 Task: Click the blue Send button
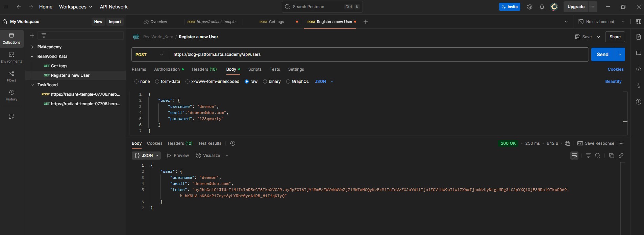pyautogui.click(x=602, y=54)
